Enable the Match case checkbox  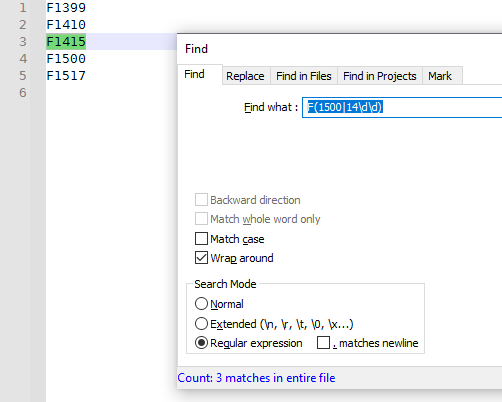pyautogui.click(x=201, y=239)
